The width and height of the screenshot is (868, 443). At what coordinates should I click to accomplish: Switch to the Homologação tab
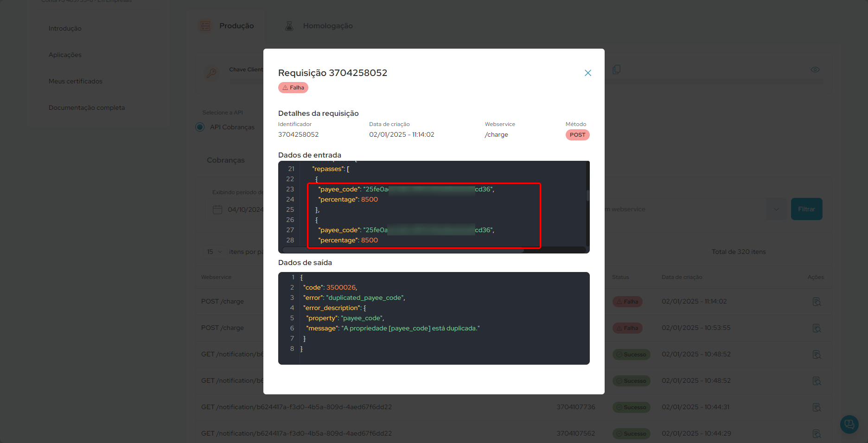(x=319, y=26)
